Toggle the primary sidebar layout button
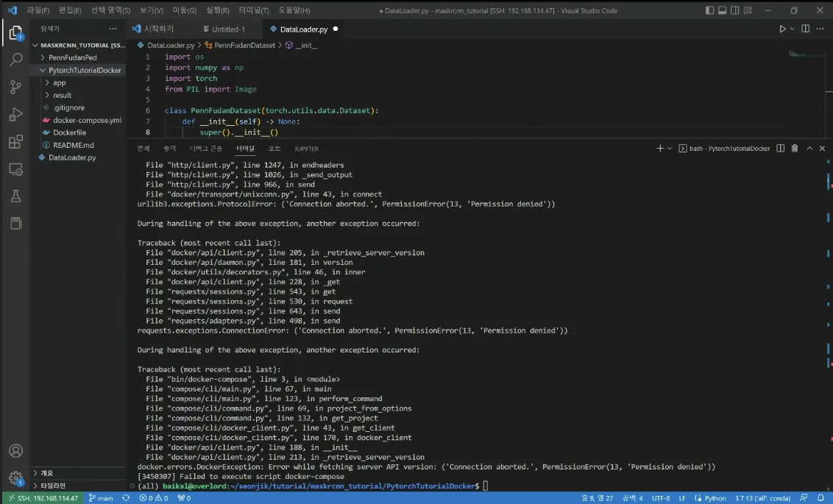833x504 pixels. (709, 10)
